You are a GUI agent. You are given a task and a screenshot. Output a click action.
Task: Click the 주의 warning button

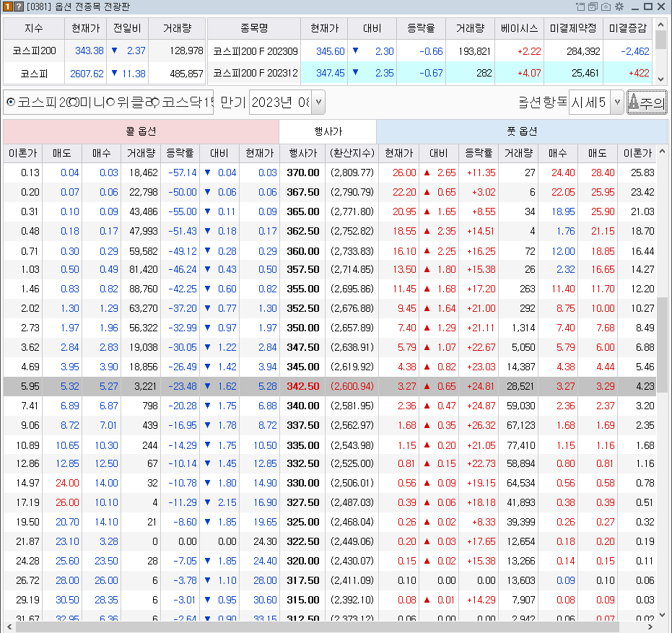tap(647, 102)
